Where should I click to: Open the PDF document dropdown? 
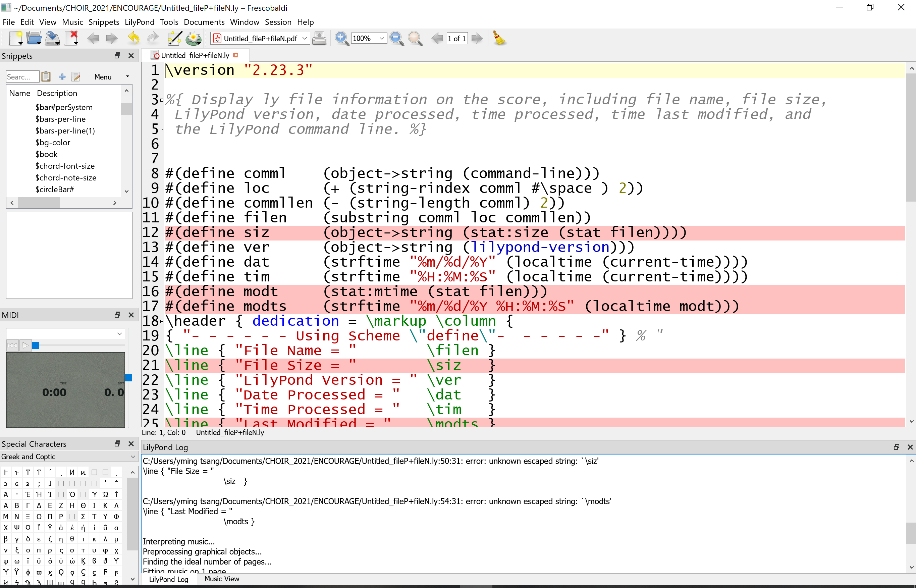coord(305,38)
